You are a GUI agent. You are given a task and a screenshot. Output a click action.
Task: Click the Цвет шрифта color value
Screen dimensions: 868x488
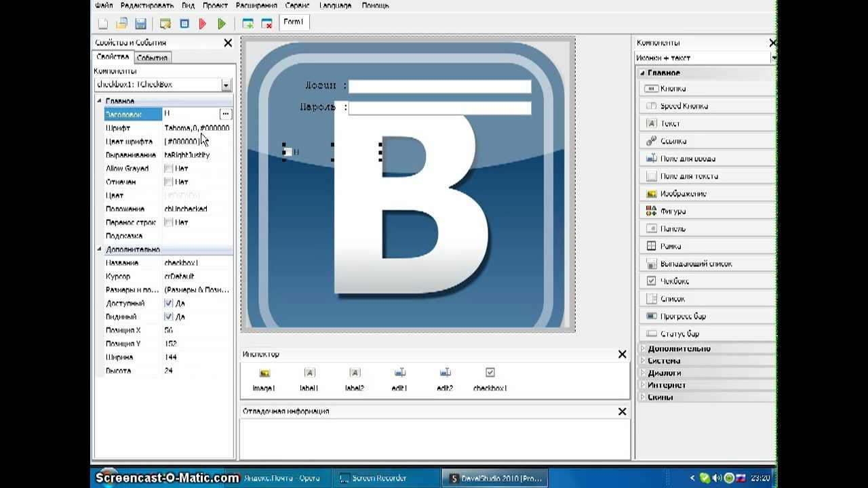(197, 141)
